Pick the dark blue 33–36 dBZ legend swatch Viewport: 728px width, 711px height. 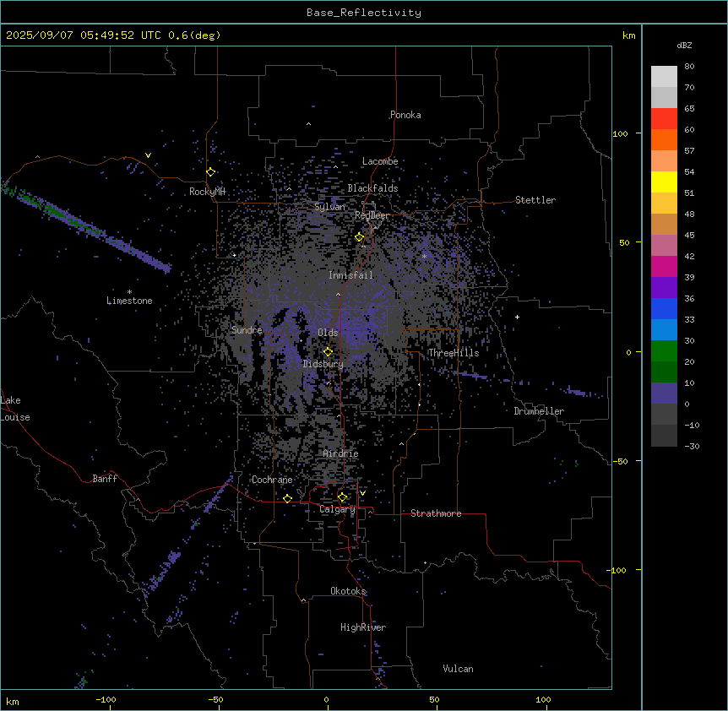[x=664, y=308]
